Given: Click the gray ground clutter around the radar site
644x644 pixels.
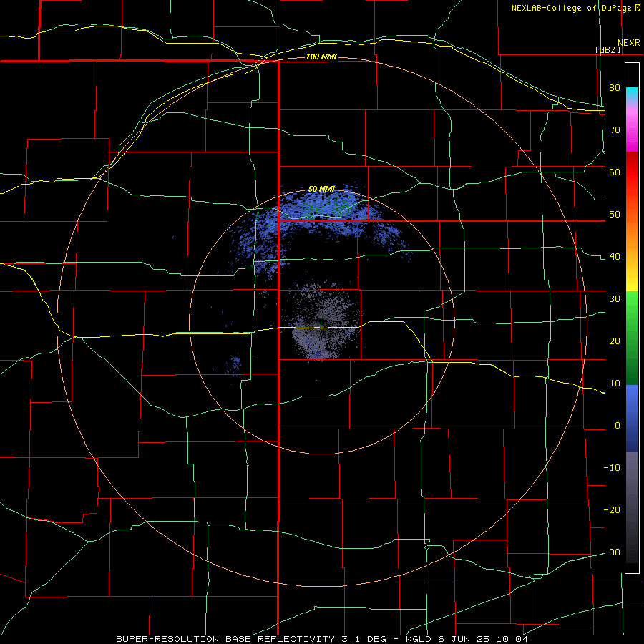Looking at the screenshot, I should click(x=324, y=323).
